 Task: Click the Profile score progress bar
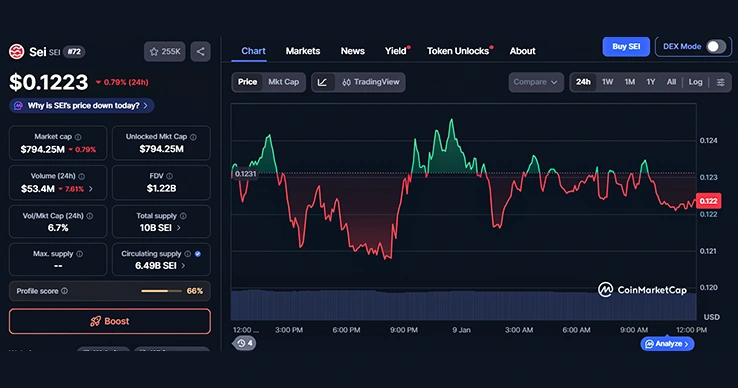161,291
